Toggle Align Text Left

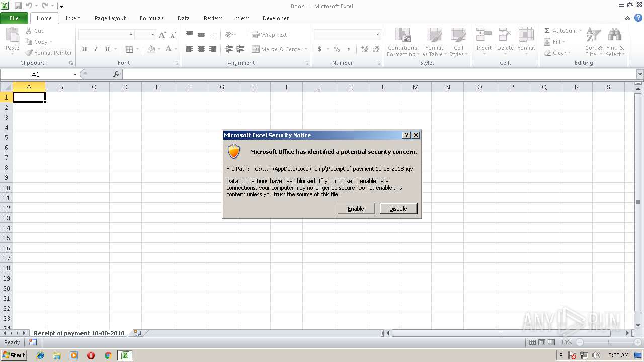coord(190,49)
